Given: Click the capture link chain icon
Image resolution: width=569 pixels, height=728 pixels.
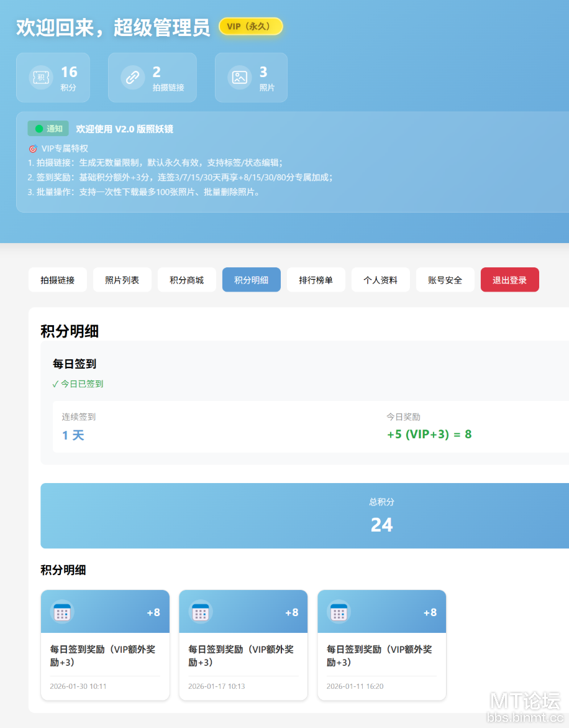Looking at the screenshot, I should pyautogui.click(x=132, y=78).
